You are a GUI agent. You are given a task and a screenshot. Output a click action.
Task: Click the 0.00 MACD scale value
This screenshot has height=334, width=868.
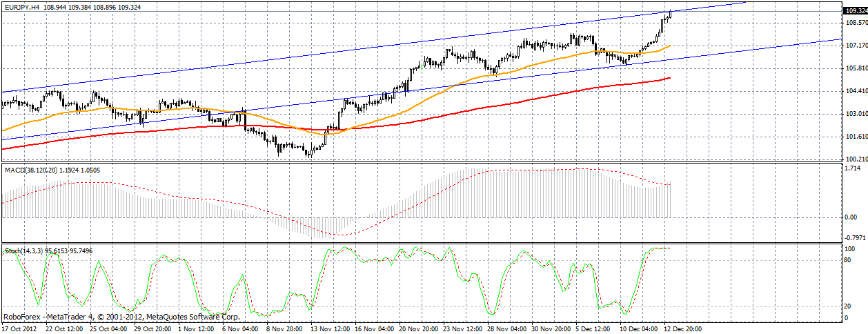pos(851,217)
